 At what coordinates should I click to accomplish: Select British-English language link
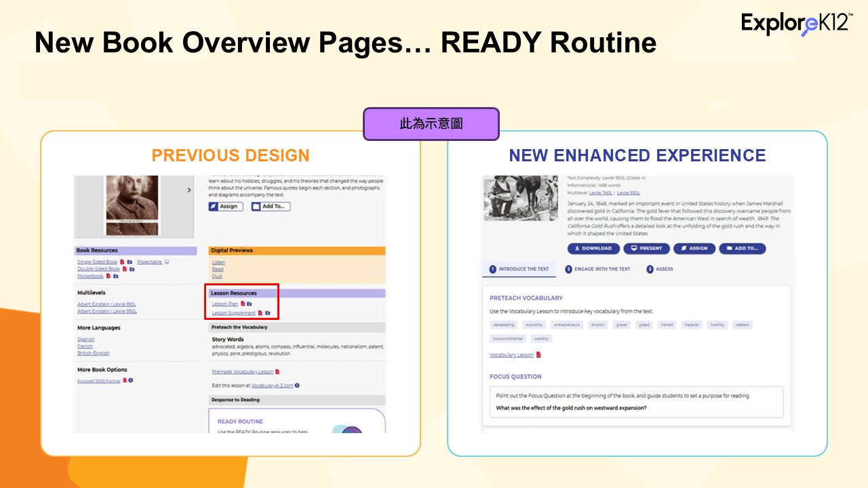pyautogui.click(x=93, y=353)
